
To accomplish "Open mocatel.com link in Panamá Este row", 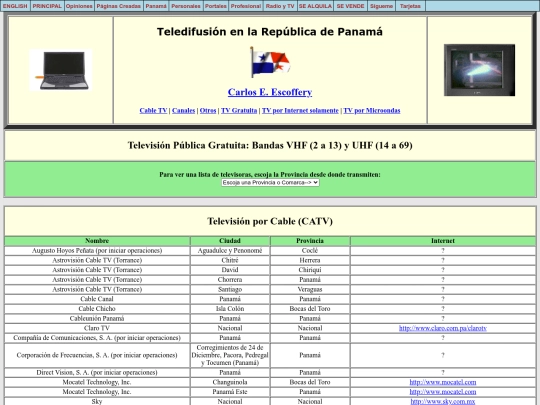I will 443,392.
